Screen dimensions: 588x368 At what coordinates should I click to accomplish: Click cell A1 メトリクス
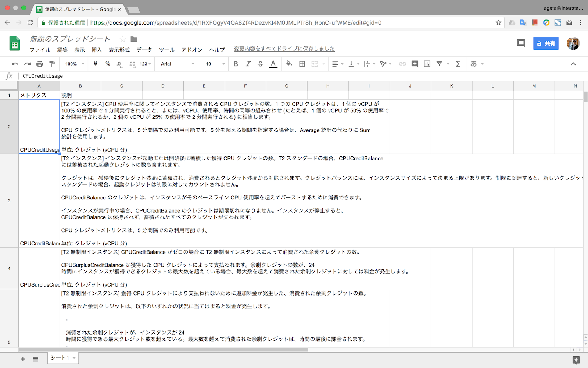[x=39, y=95]
